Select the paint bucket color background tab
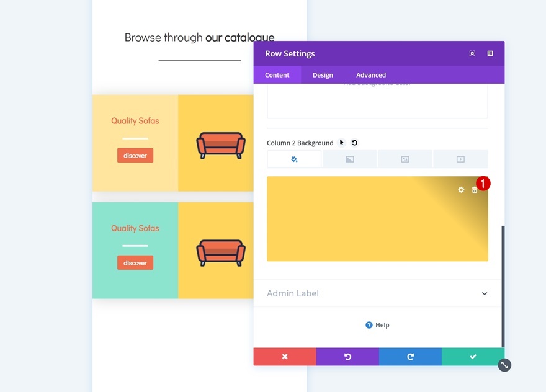The width and height of the screenshot is (546, 392). pyautogui.click(x=294, y=159)
